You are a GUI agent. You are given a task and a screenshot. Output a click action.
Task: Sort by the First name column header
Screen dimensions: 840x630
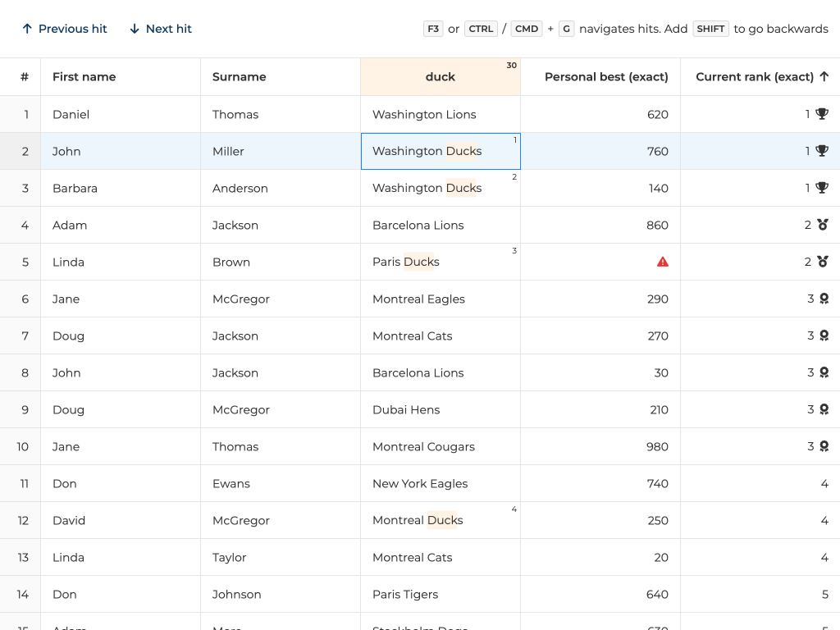click(84, 76)
